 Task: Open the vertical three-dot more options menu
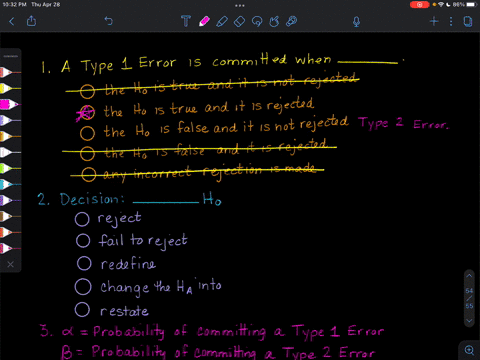click(451, 22)
